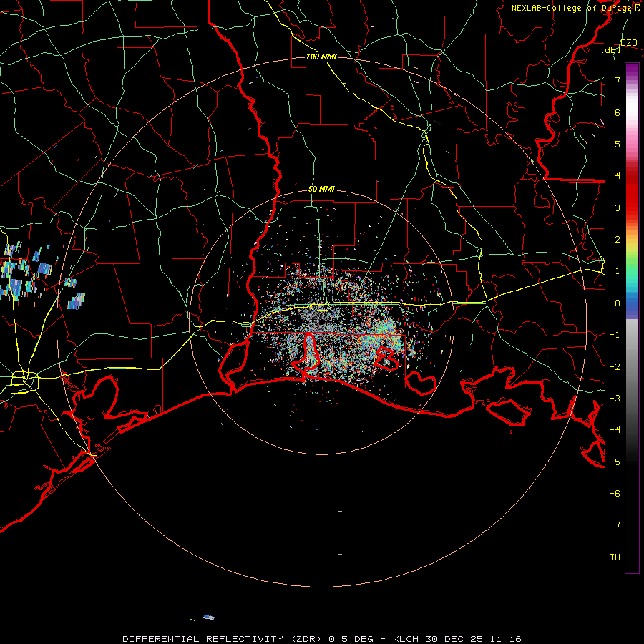Viewport: 644px width, 644px height.
Task: Click the "6" value on the color scale
Action: [x=618, y=112]
